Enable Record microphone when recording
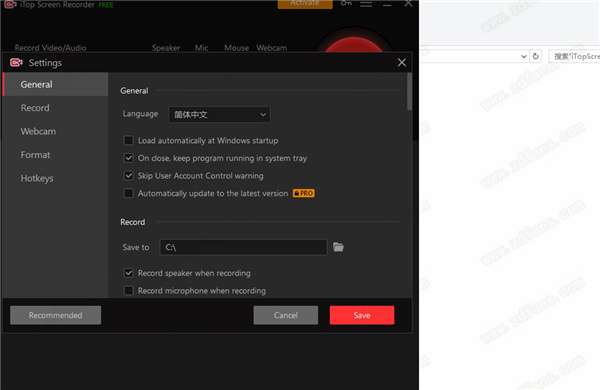Screen dimensions: 600x390 129,290
